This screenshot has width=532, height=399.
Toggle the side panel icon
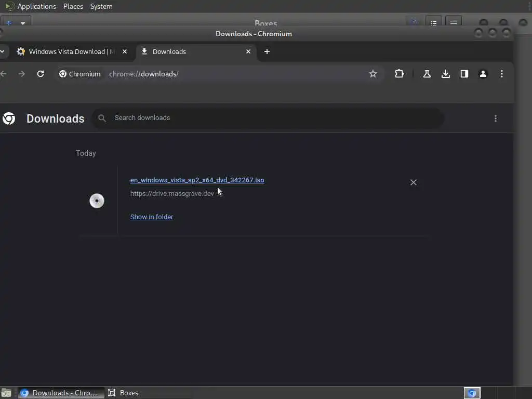pos(464,74)
